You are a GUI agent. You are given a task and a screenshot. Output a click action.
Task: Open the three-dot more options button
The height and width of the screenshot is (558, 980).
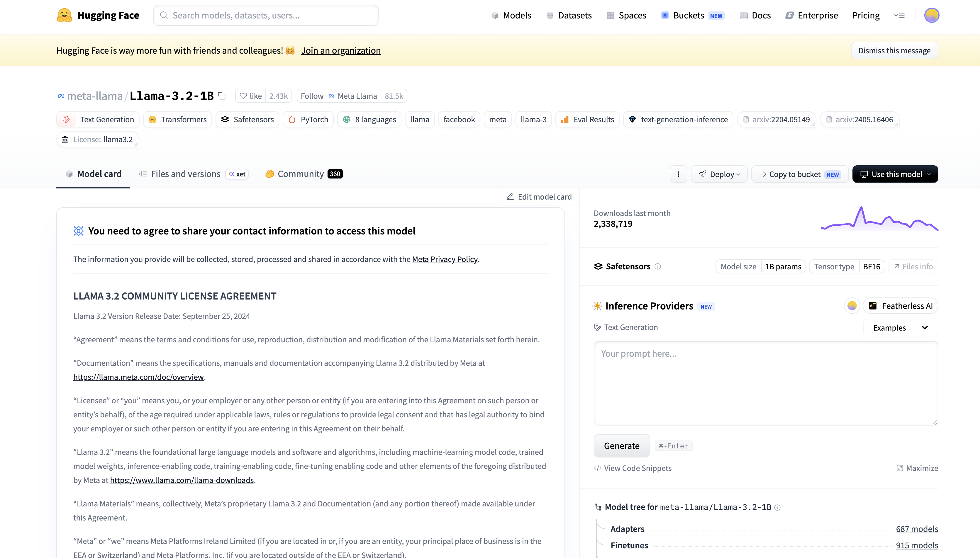click(x=678, y=174)
